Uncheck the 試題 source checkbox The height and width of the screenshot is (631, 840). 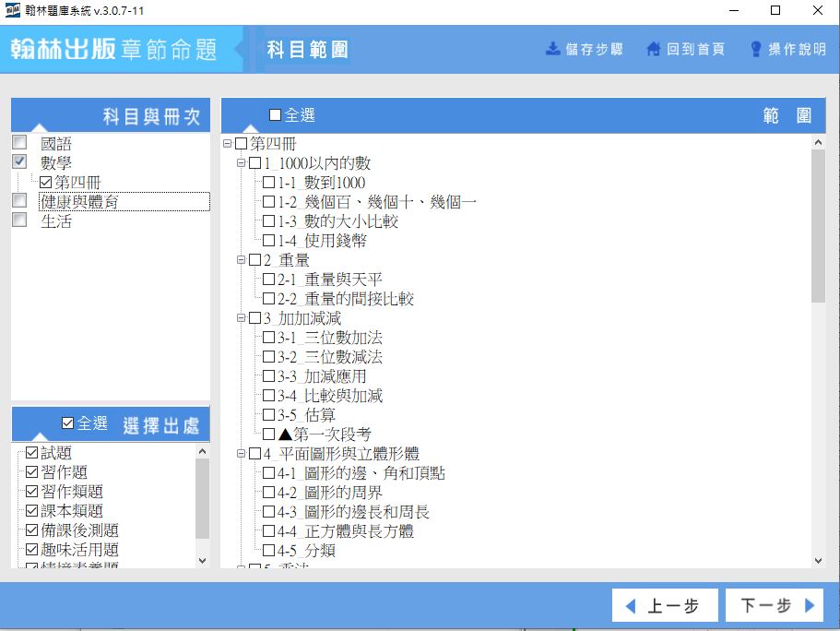31,453
